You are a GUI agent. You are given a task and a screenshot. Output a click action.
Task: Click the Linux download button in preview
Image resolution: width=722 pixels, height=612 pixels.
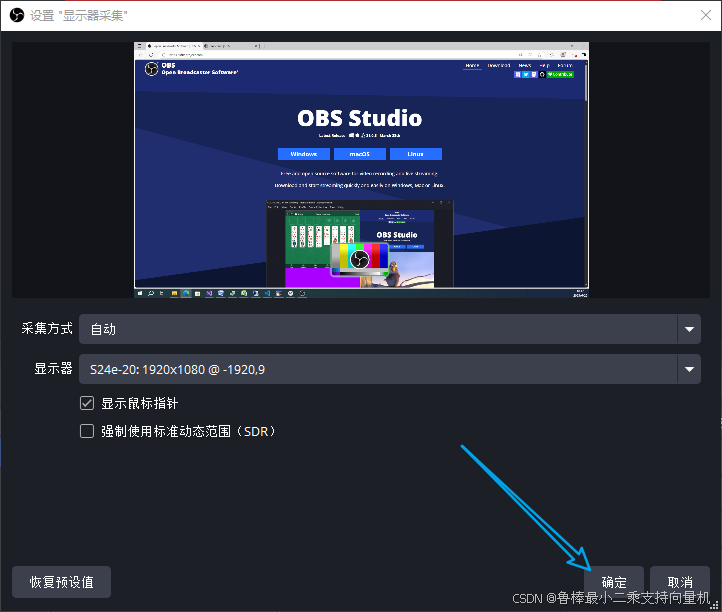[416, 154]
